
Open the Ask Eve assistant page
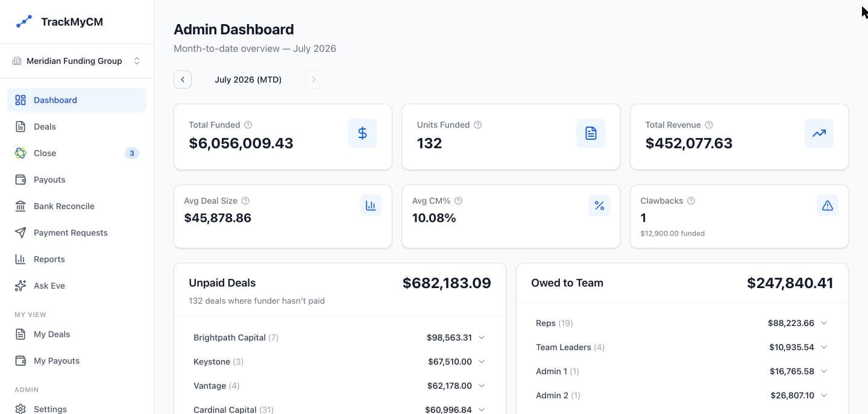point(77,286)
